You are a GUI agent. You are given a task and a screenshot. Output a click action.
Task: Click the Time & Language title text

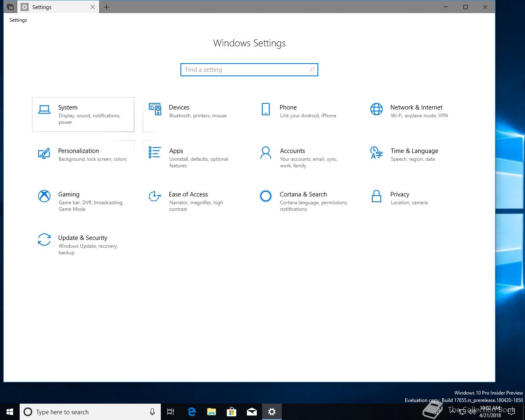tap(414, 151)
